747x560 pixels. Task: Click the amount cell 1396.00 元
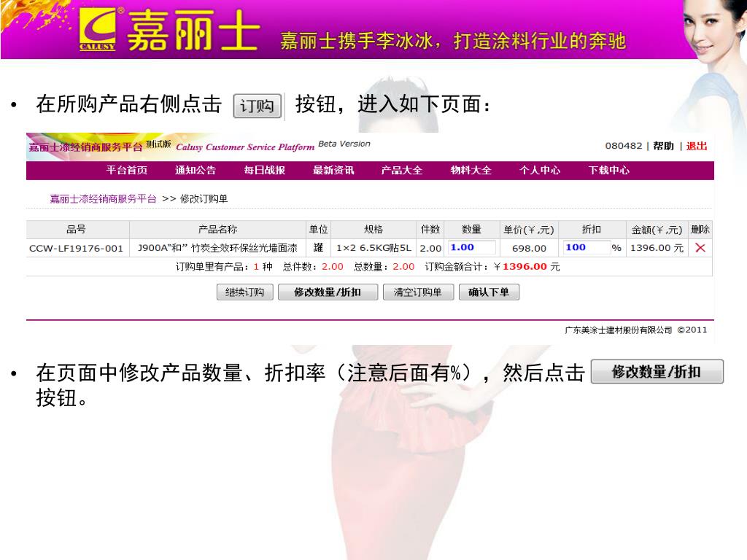point(657,248)
